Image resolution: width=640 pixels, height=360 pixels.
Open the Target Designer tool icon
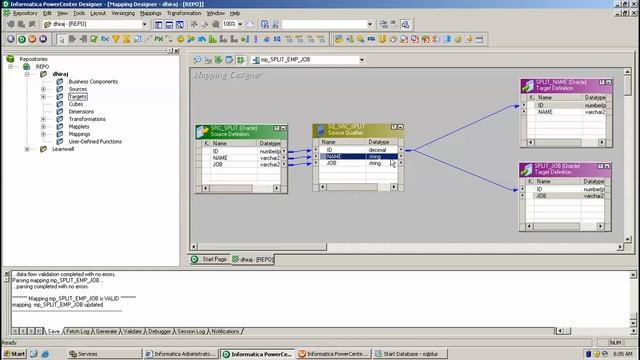point(208,60)
